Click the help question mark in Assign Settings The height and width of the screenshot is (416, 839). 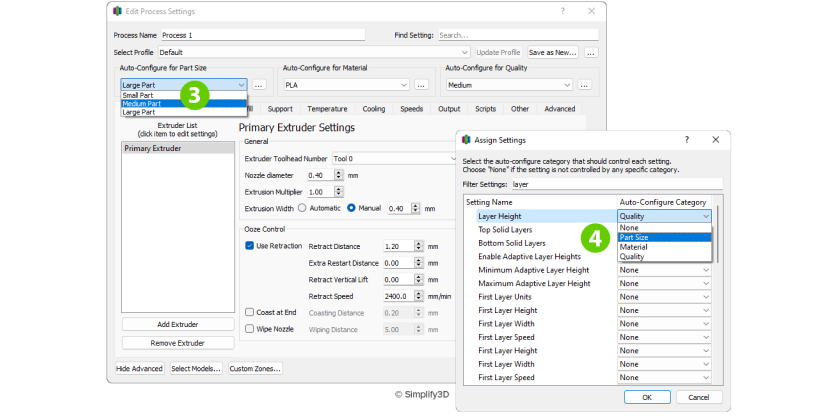(686, 140)
